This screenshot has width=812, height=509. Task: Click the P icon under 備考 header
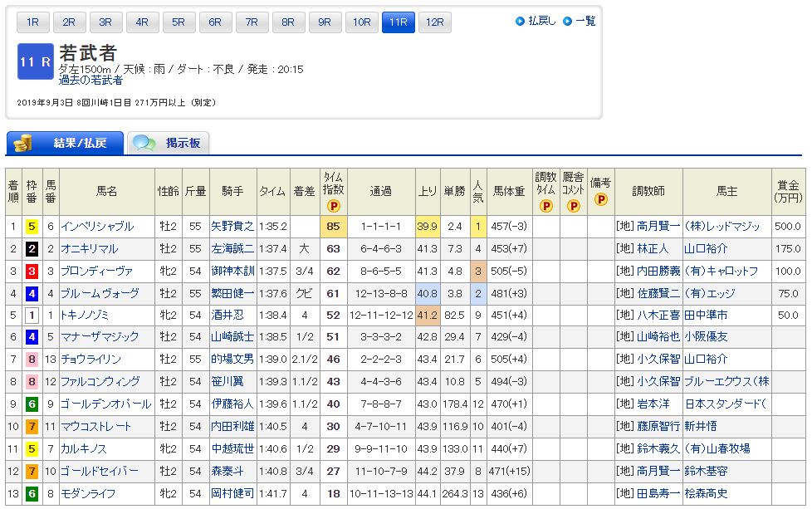pos(601,199)
